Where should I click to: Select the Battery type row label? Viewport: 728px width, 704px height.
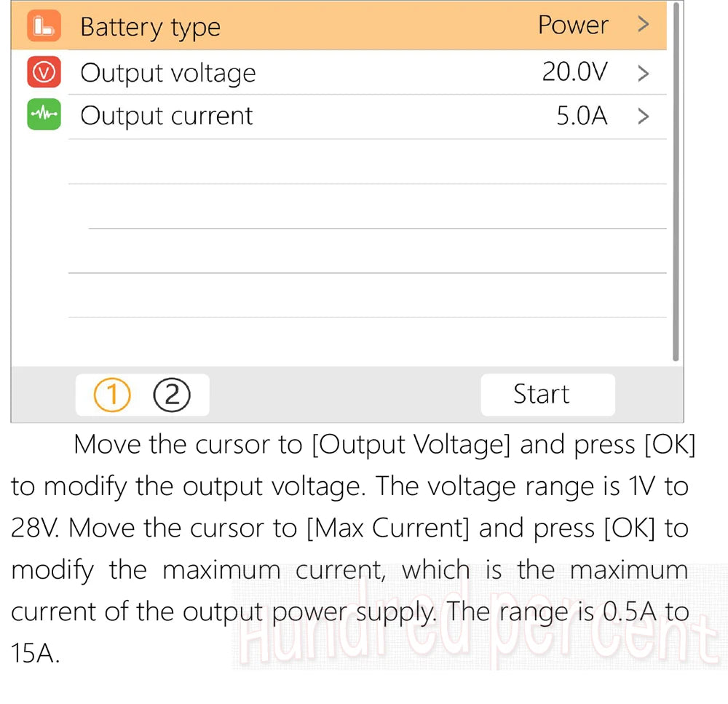pyautogui.click(x=151, y=27)
